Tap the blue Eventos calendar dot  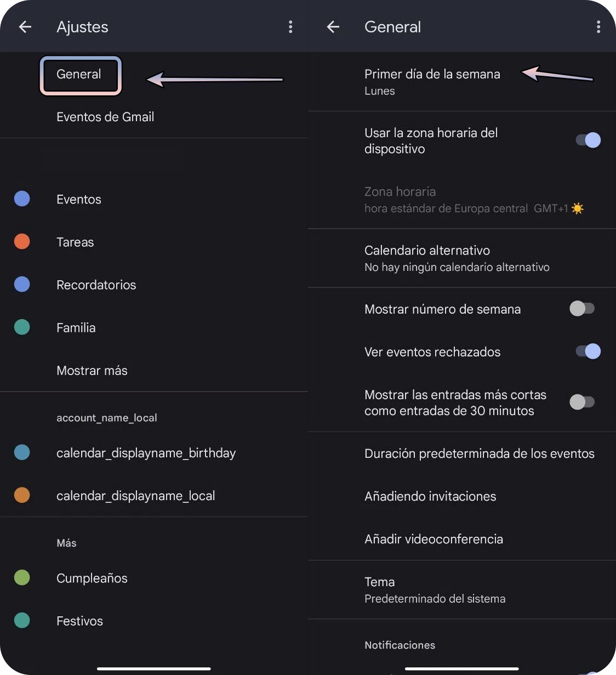tap(22, 198)
